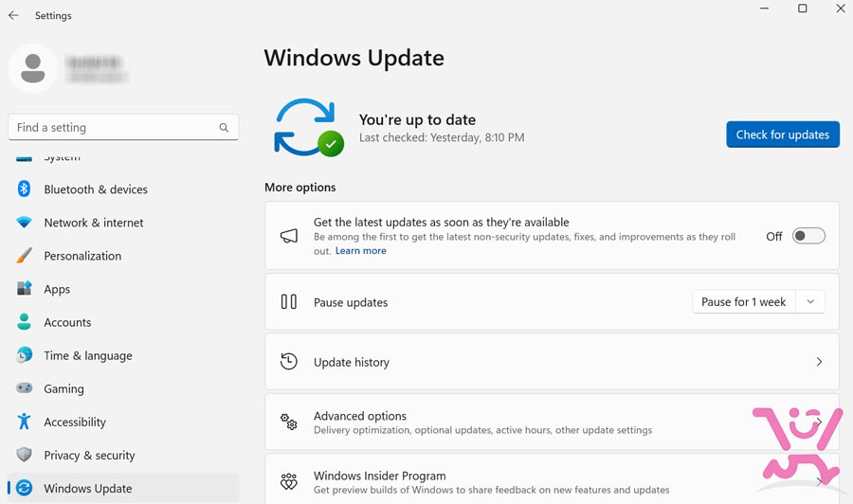
Task: Click the Network wifi icon
Action: point(24,223)
